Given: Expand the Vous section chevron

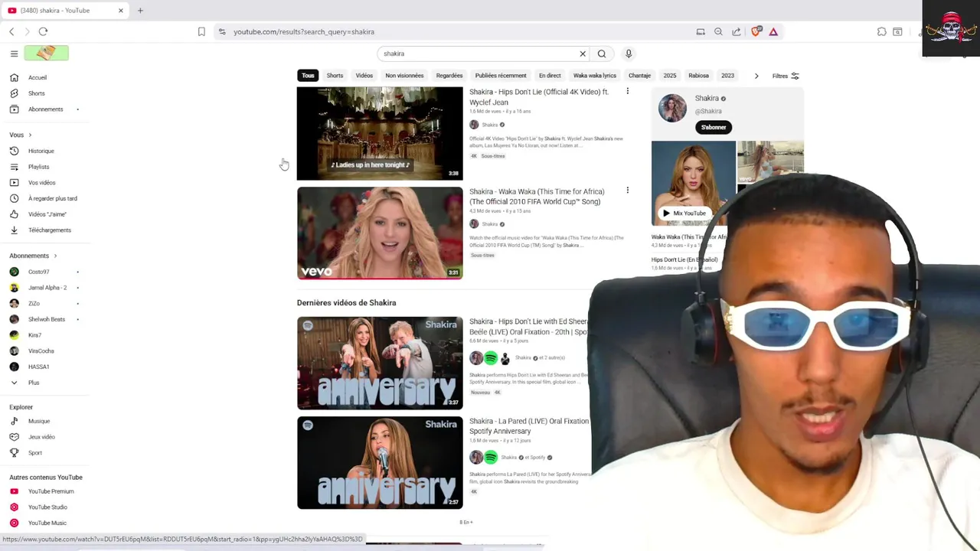Looking at the screenshot, I should [31, 135].
